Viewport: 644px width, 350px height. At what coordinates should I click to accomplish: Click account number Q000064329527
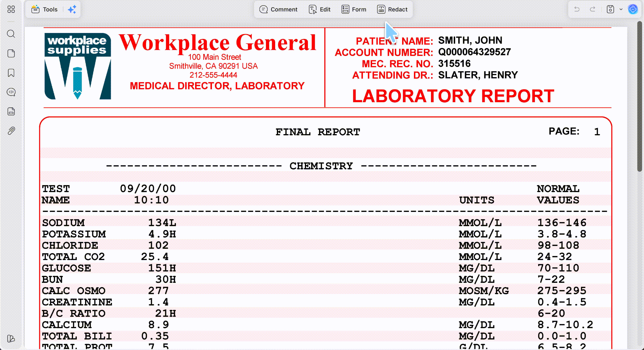[475, 52]
